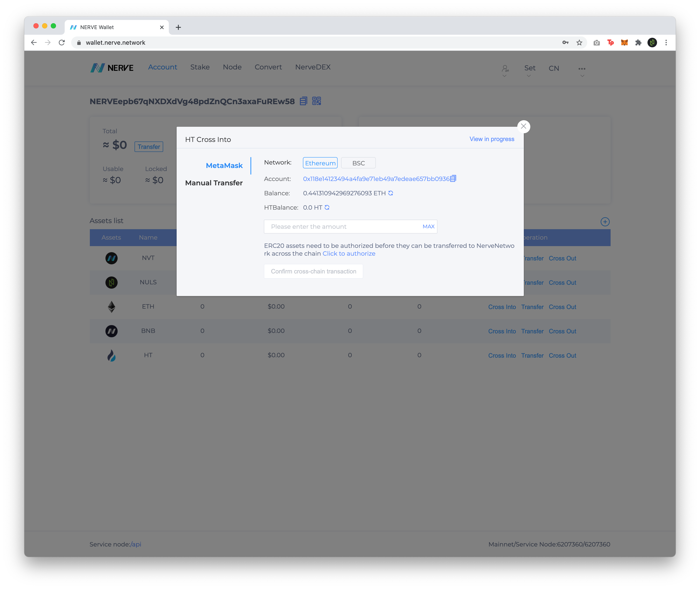Screen dimensions: 700x589
Task: Add an asset with the plus icon
Action: (x=605, y=222)
